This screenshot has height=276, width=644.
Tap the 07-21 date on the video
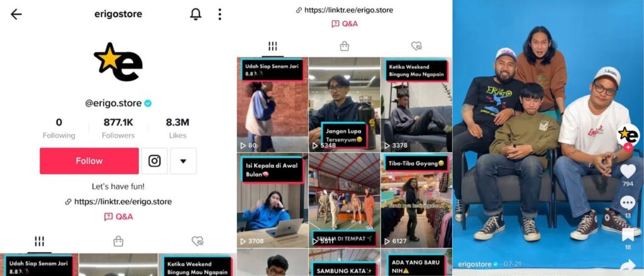click(513, 264)
